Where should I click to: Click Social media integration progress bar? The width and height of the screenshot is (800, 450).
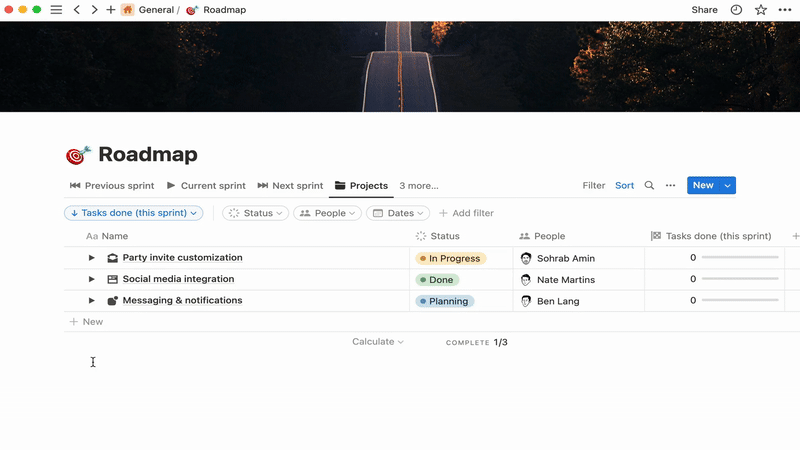[x=740, y=279]
